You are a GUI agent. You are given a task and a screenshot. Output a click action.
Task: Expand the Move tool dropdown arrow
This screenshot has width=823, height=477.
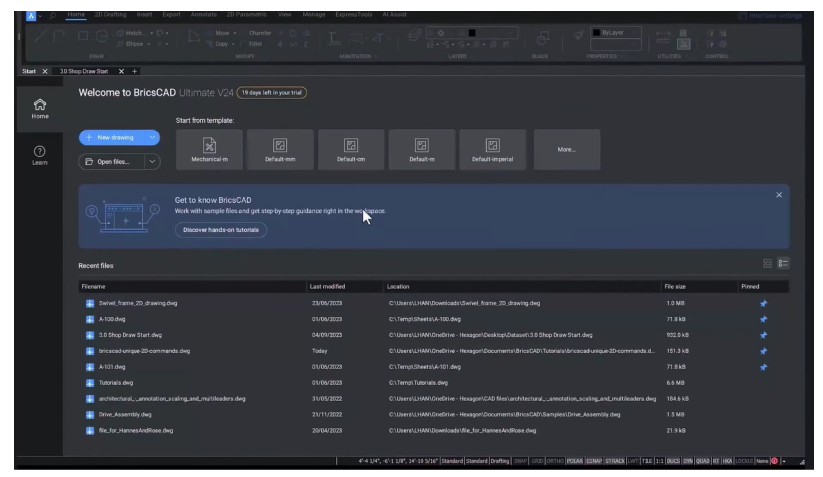[235, 33]
